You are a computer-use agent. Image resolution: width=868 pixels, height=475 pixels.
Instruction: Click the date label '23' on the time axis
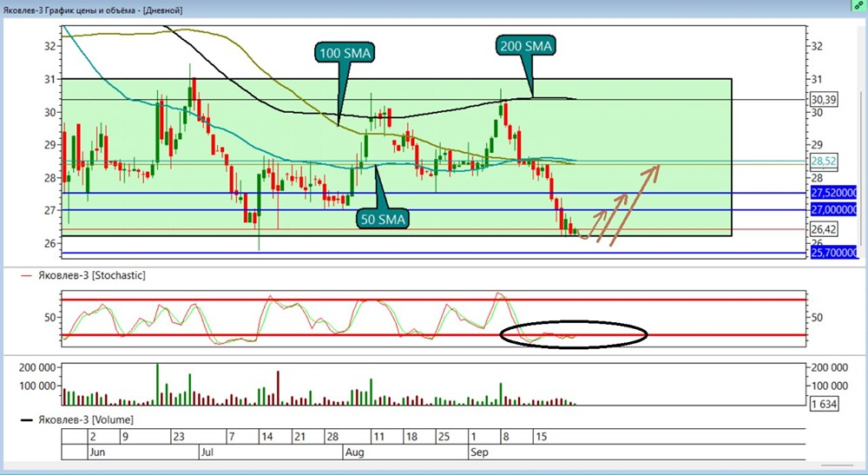[178, 436]
